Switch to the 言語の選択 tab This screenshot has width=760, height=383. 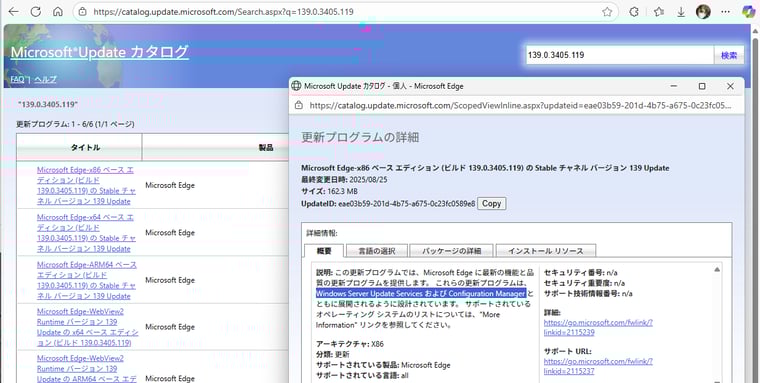[377, 251]
